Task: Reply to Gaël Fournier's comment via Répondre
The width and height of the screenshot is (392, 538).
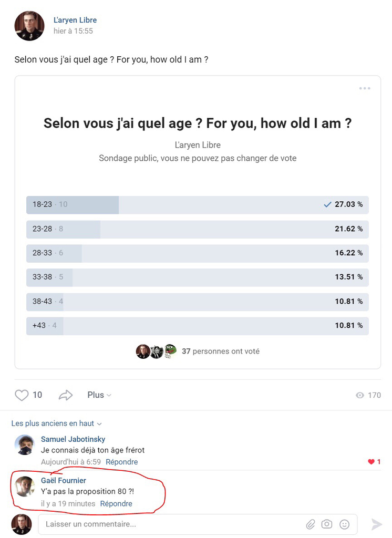Action: click(x=116, y=503)
